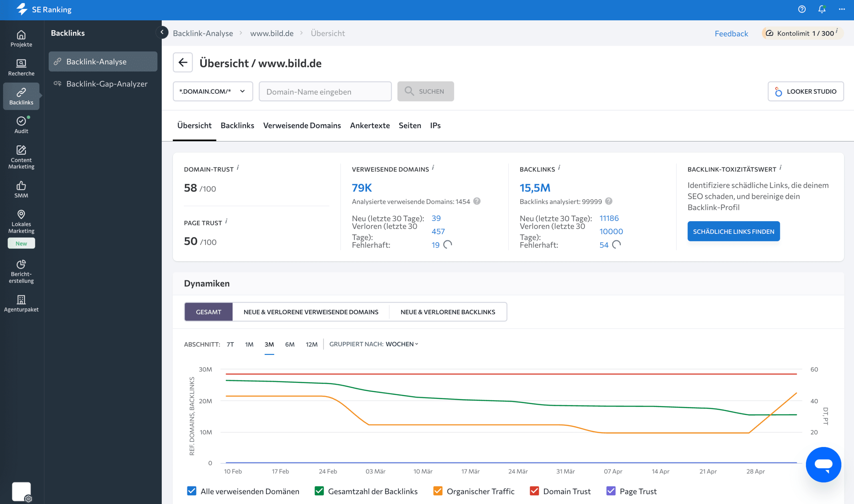Click Backlink-Analyse breadcrumb

coord(203,33)
